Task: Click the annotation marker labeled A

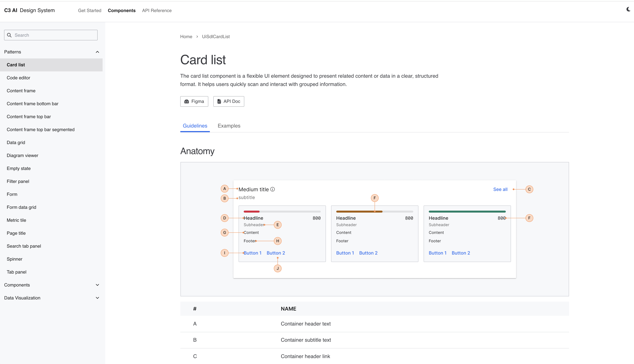Action: tap(225, 189)
